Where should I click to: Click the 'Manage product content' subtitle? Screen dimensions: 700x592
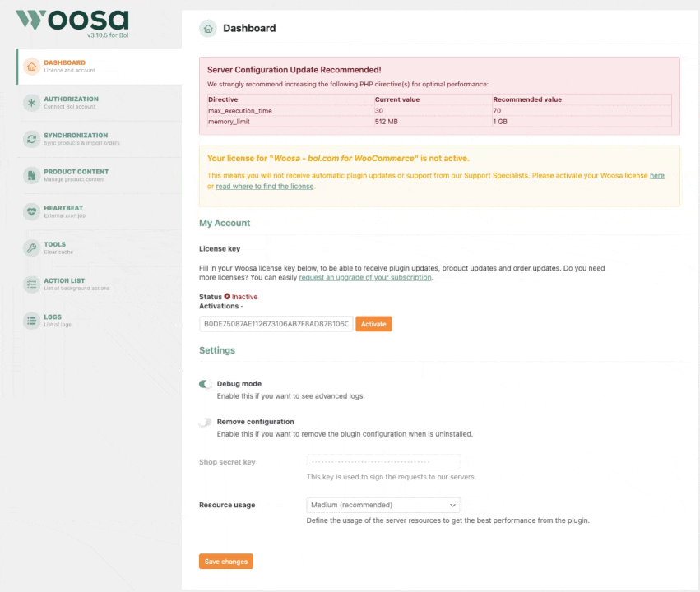(x=74, y=179)
